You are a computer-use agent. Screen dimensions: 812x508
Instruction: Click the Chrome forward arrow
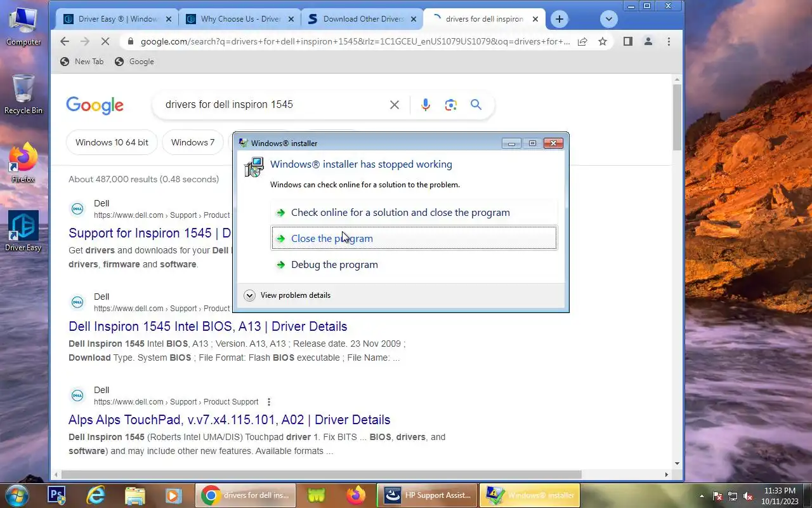pos(85,41)
